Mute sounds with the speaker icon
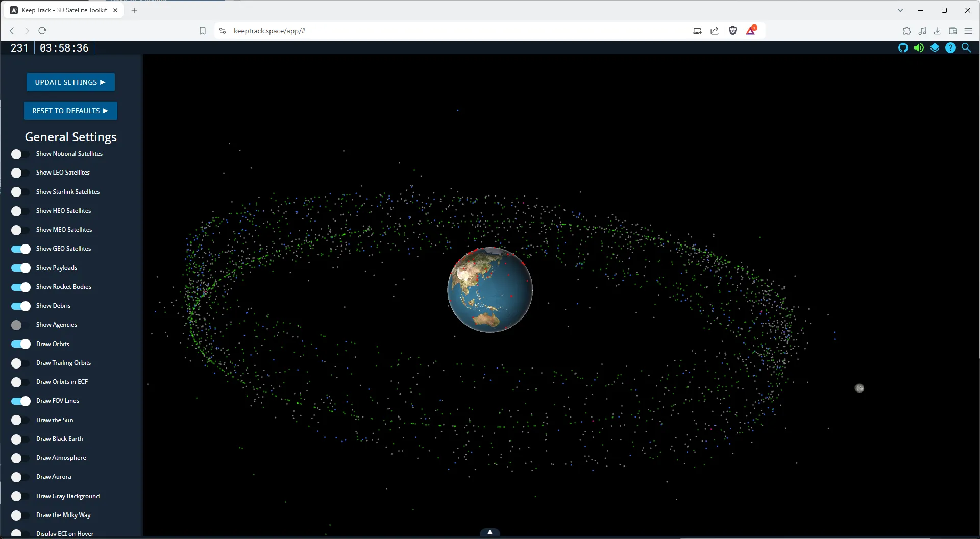This screenshot has width=980, height=539. (x=919, y=47)
